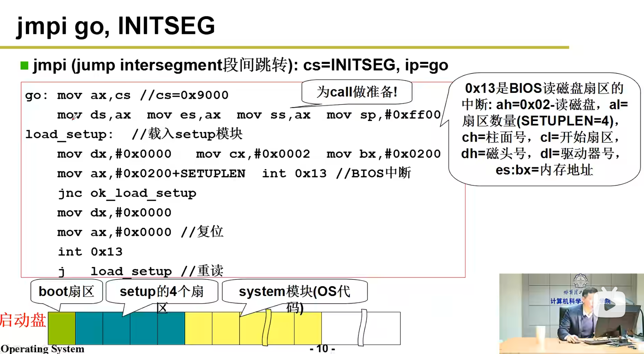
Task: Click the "Operating System" footer text
Action: (x=43, y=349)
